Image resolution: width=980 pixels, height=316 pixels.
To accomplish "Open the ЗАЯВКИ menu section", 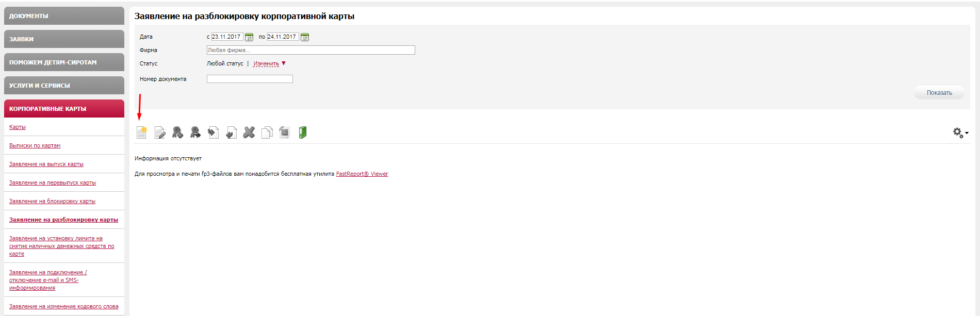I will click(x=64, y=39).
